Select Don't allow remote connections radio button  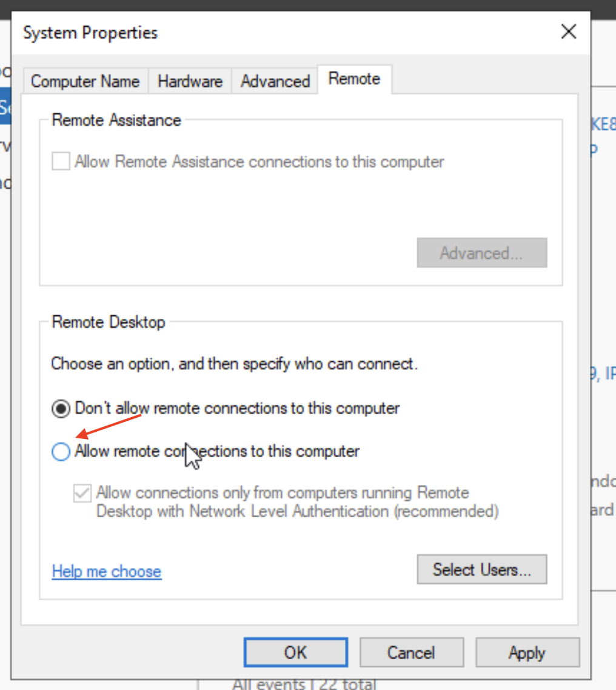coord(61,409)
